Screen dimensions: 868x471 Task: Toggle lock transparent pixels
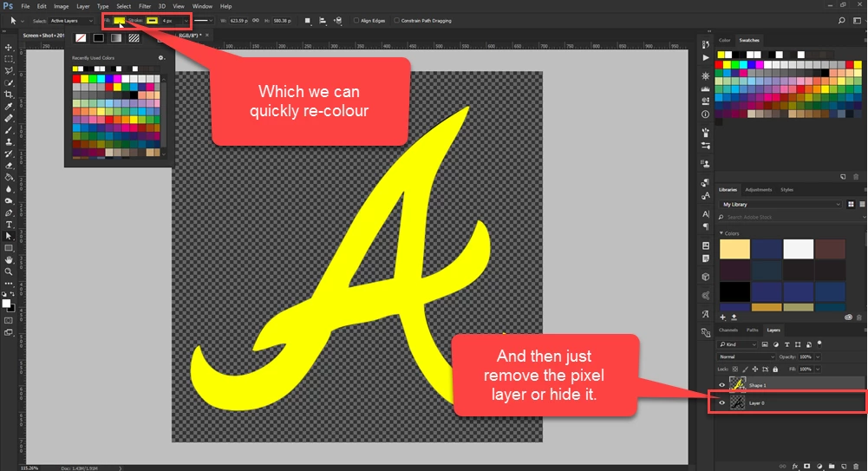click(735, 370)
